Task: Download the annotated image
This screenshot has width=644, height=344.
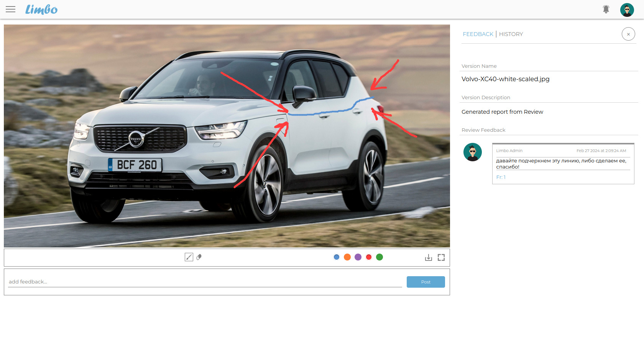Action: click(x=428, y=257)
